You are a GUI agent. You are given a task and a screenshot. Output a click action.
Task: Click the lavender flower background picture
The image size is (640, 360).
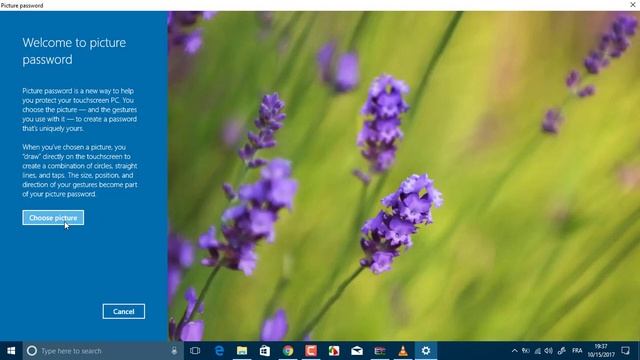[x=404, y=176]
